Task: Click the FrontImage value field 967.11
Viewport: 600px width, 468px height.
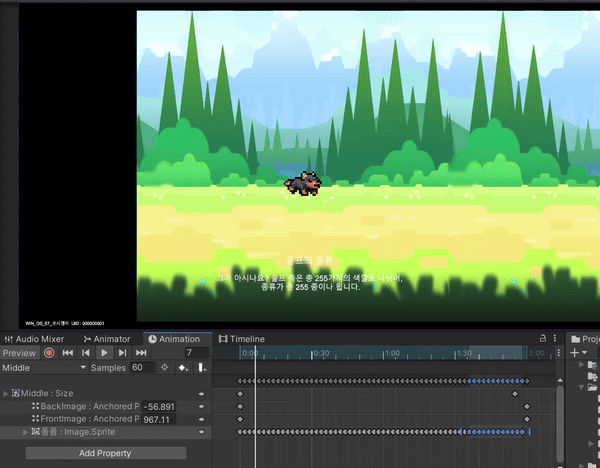Action: (x=158, y=419)
